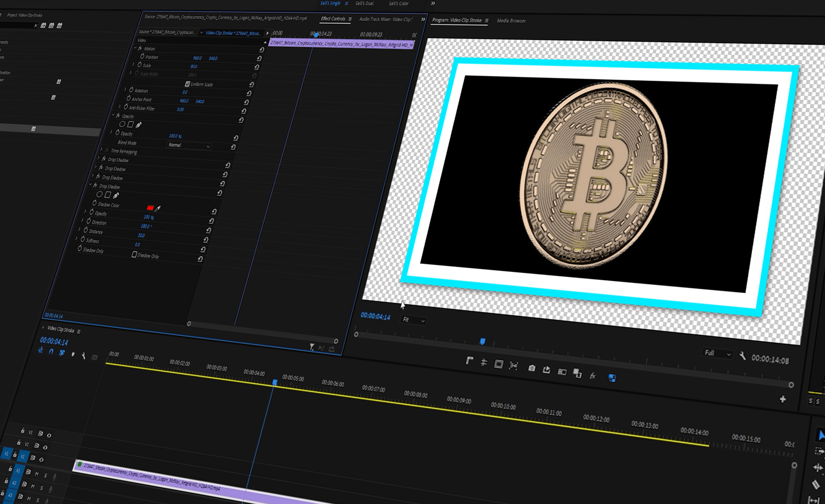Screen dimensions: 825x504
Task: Enable the Shadow Only checkbox
Action: click(134, 254)
